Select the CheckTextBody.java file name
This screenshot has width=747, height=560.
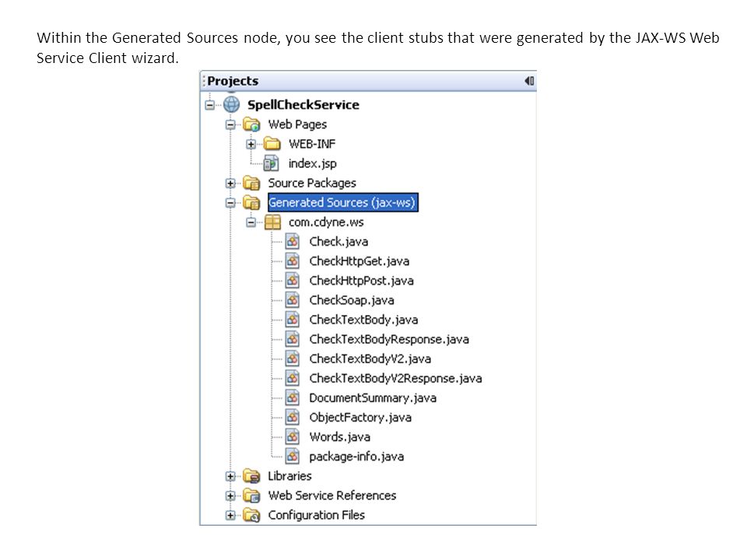pos(364,320)
